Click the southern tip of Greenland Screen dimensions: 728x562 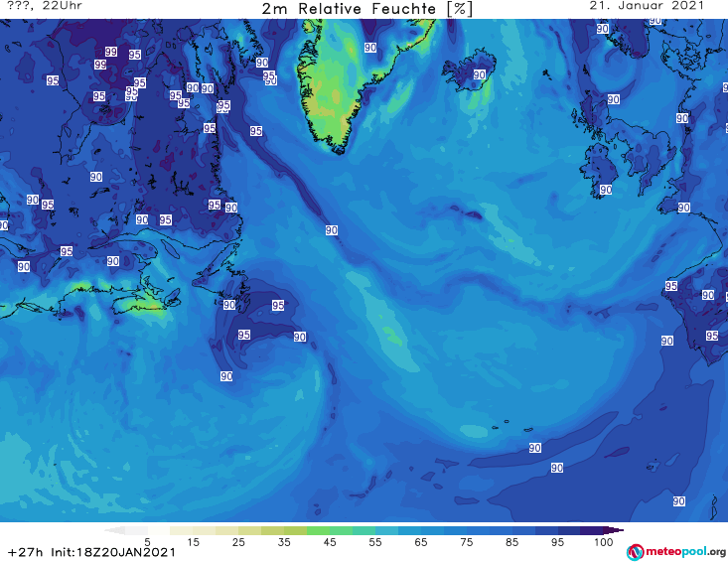coord(339,149)
